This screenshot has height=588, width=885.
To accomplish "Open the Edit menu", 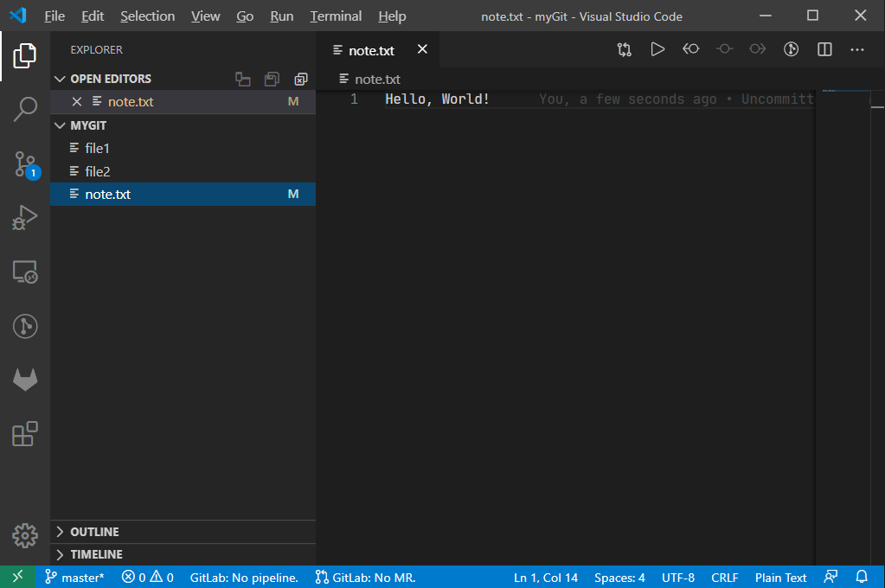I will (93, 16).
